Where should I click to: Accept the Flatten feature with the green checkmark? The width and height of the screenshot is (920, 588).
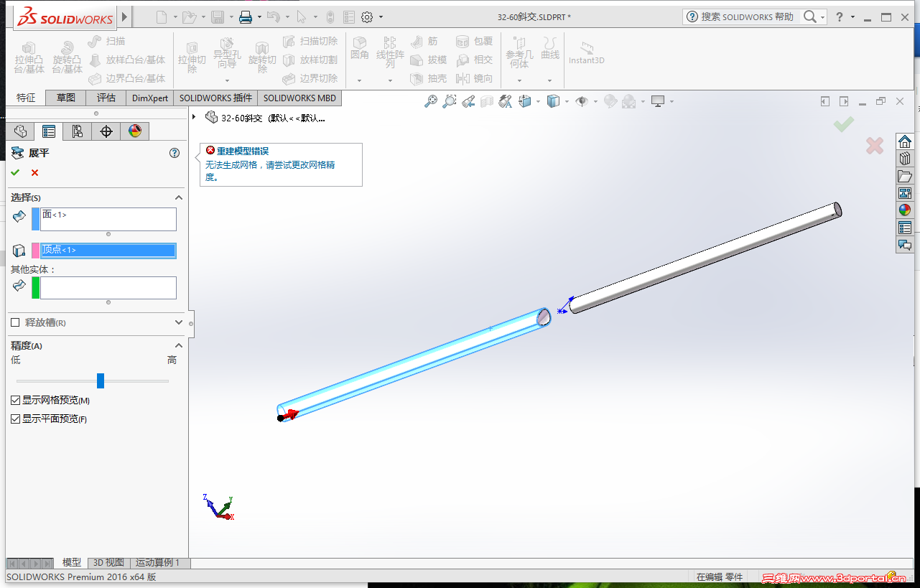[15, 172]
